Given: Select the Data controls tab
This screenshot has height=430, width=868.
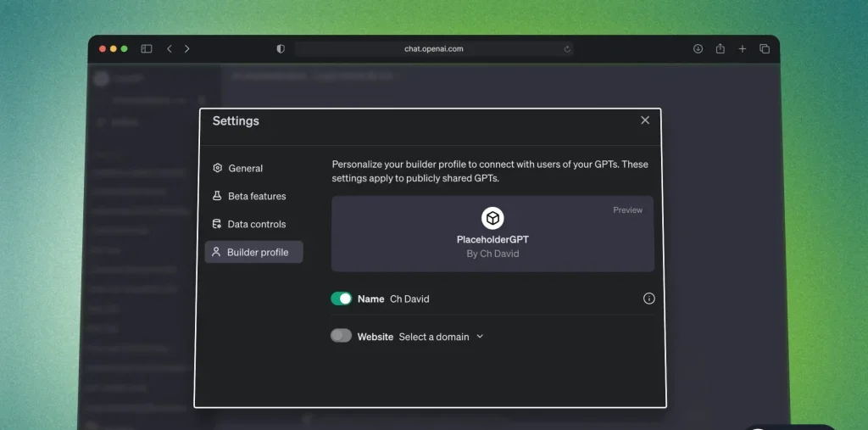Looking at the screenshot, I should [x=256, y=224].
